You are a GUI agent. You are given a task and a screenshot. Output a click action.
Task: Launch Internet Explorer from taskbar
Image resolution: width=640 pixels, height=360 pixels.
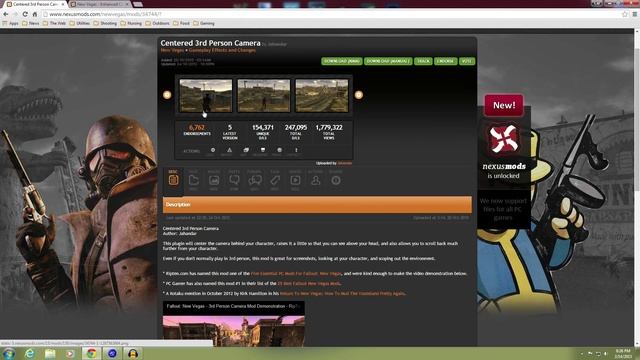pos(29,353)
